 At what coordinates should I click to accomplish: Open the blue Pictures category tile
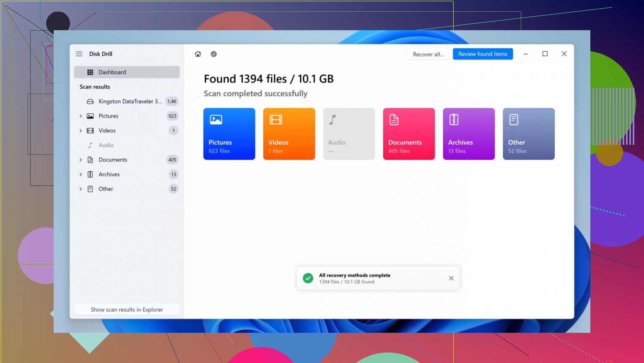(x=229, y=134)
